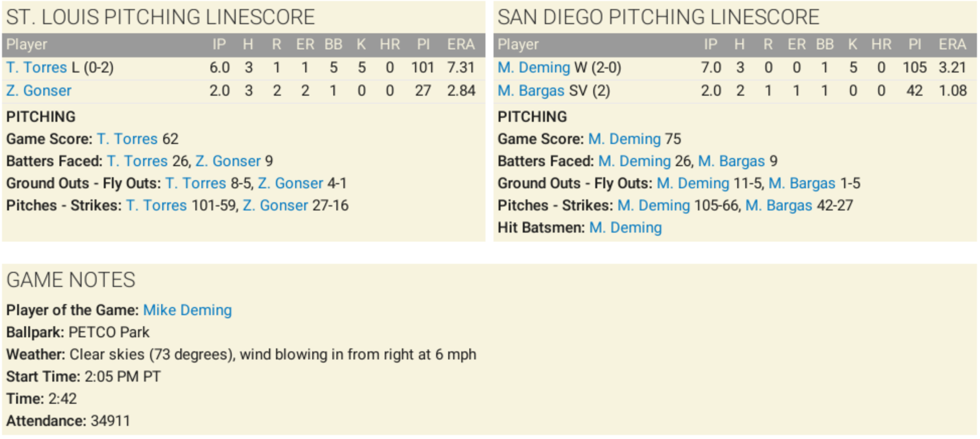Open M. Deming in Ground Outs - Fly Outs line
980x439 pixels.
point(693,183)
